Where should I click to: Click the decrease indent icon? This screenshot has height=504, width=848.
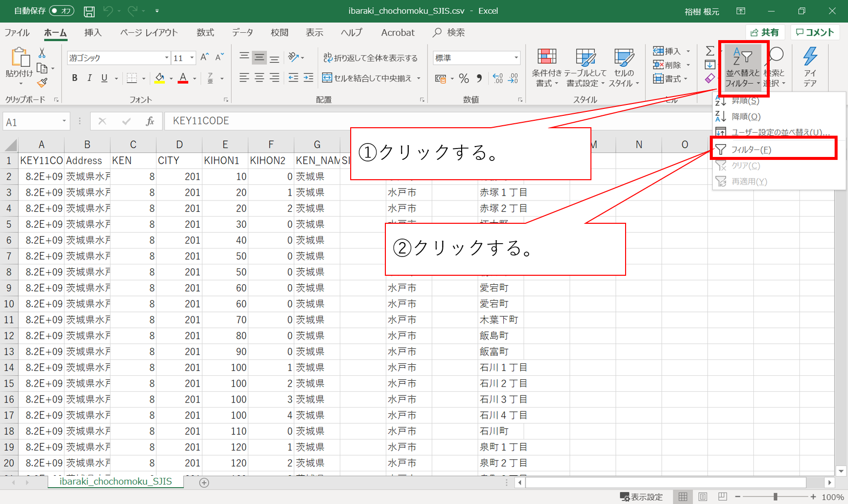tap(294, 78)
